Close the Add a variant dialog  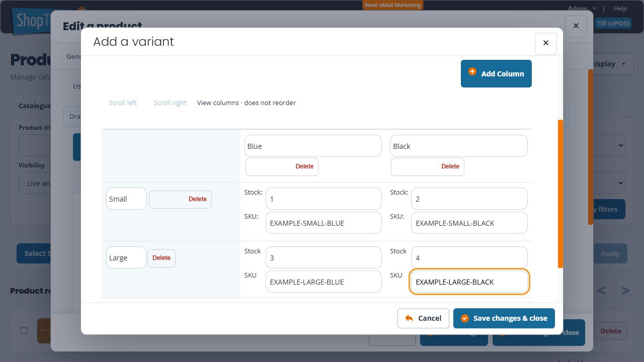tap(545, 43)
